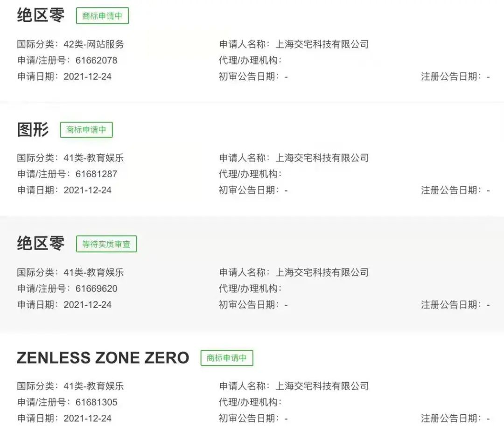Click the 图形 trademark title
Image resolution: width=504 pixels, height=426 pixels.
[33, 130]
